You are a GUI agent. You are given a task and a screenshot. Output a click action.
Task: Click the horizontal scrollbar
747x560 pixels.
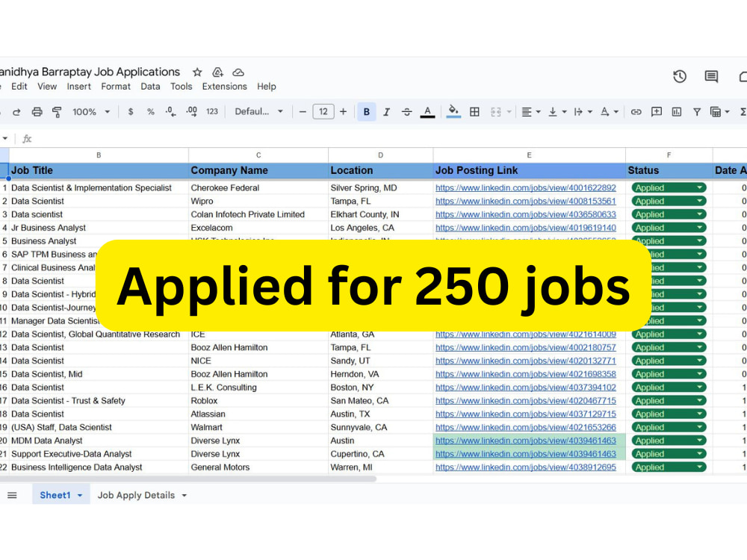[x=188, y=479]
